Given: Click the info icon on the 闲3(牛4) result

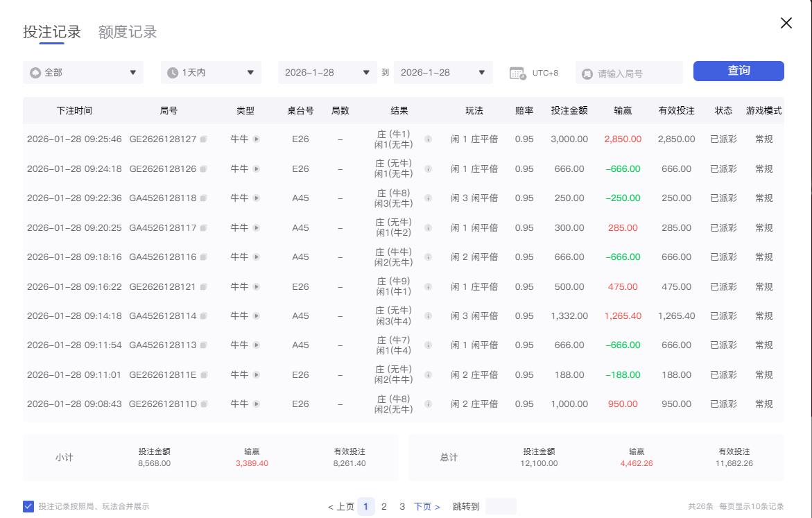Looking at the screenshot, I should pos(428,316).
